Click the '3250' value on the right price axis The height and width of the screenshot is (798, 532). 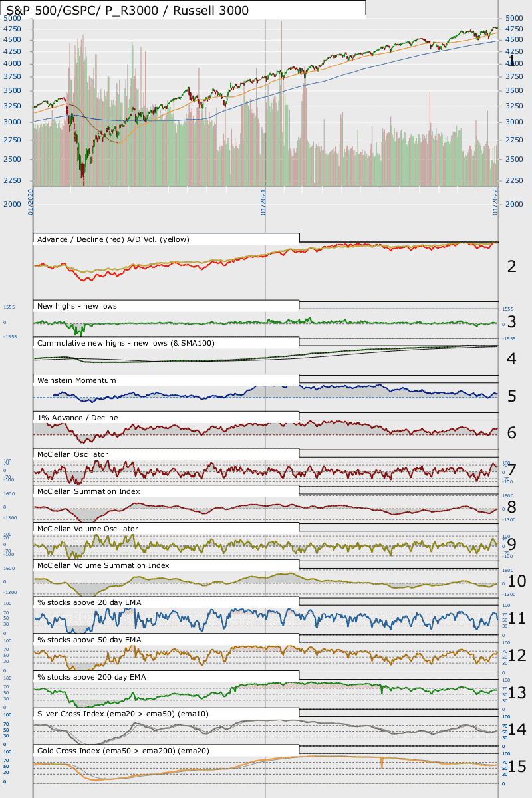(514, 105)
